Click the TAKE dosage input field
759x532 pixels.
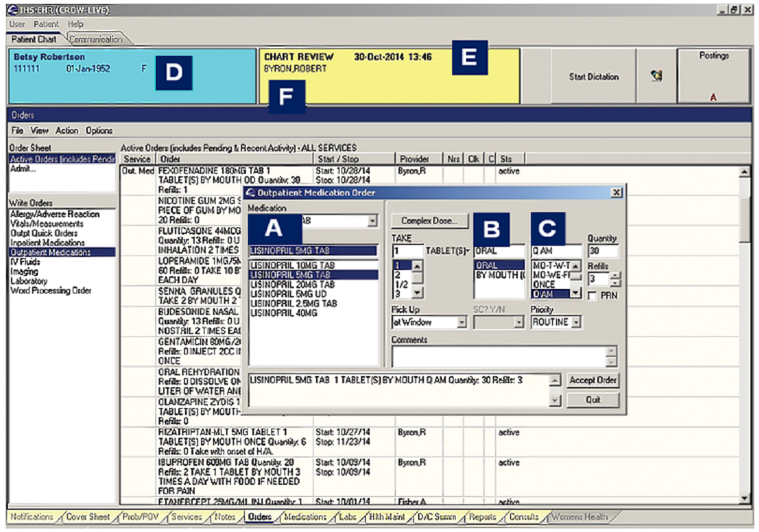pyautogui.click(x=408, y=251)
